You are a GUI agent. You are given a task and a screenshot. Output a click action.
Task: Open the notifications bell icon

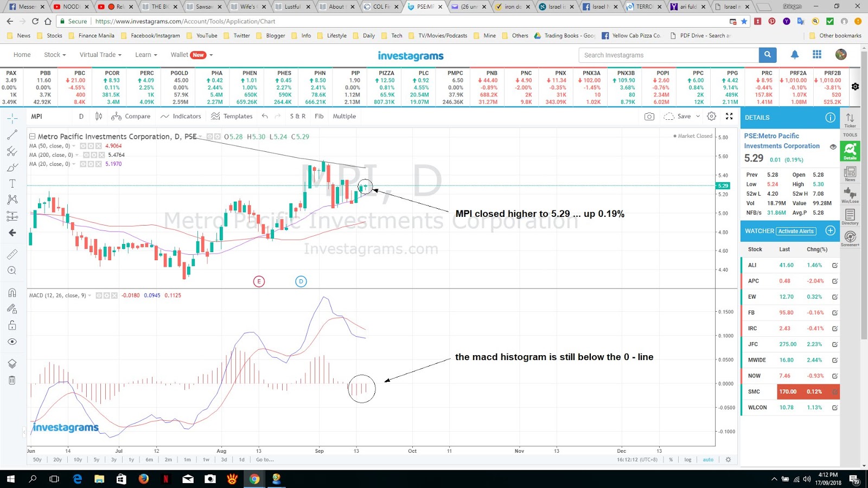pyautogui.click(x=795, y=54)
